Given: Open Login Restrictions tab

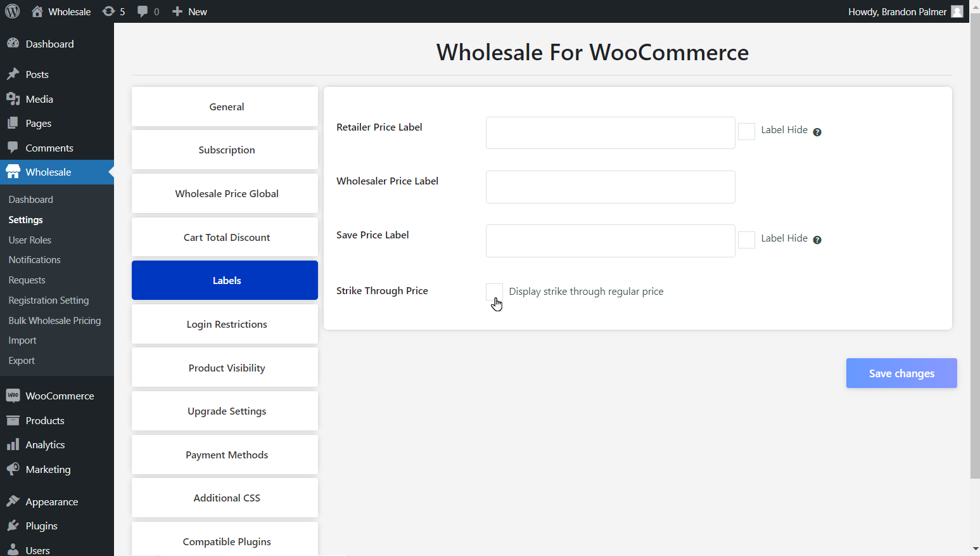Looking at the screenshot, I should pos(225,324).
